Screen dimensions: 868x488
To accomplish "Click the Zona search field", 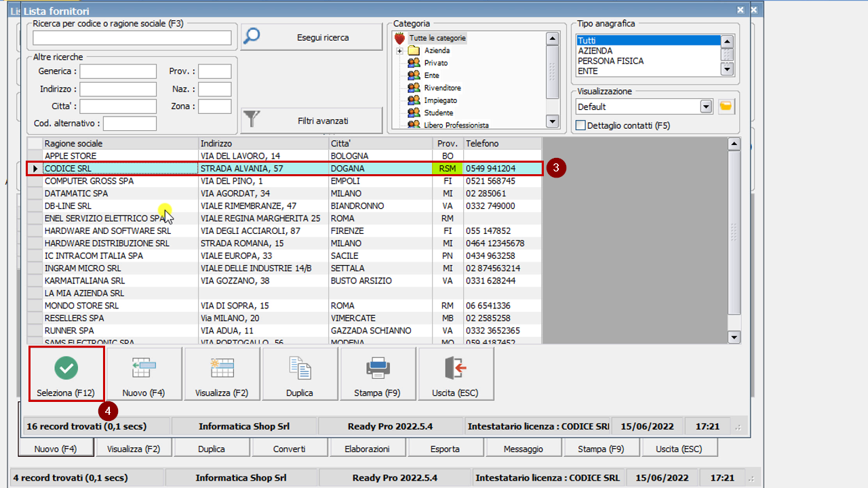I will (215, 106).
